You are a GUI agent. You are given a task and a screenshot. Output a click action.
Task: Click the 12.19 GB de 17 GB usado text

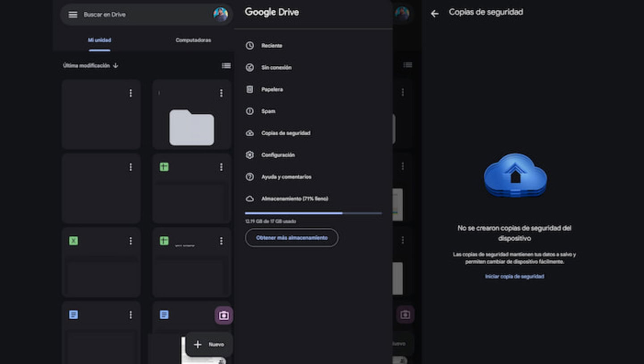tap(271, 221)
